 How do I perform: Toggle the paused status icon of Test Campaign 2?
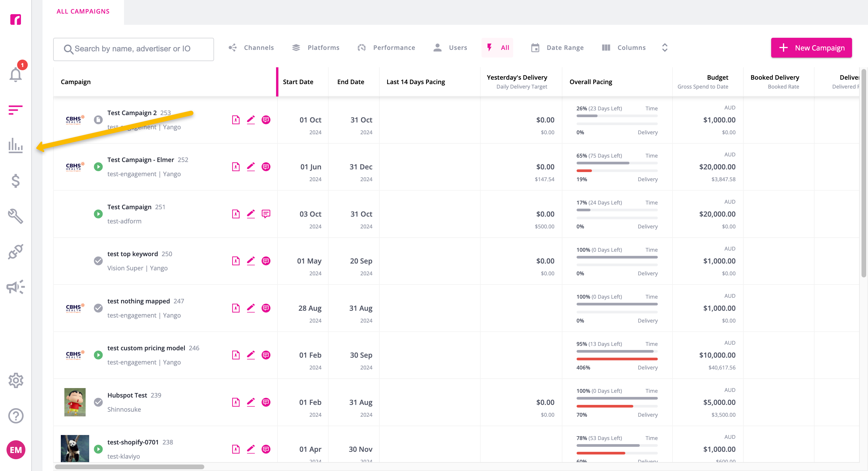[x=98, y=120]
